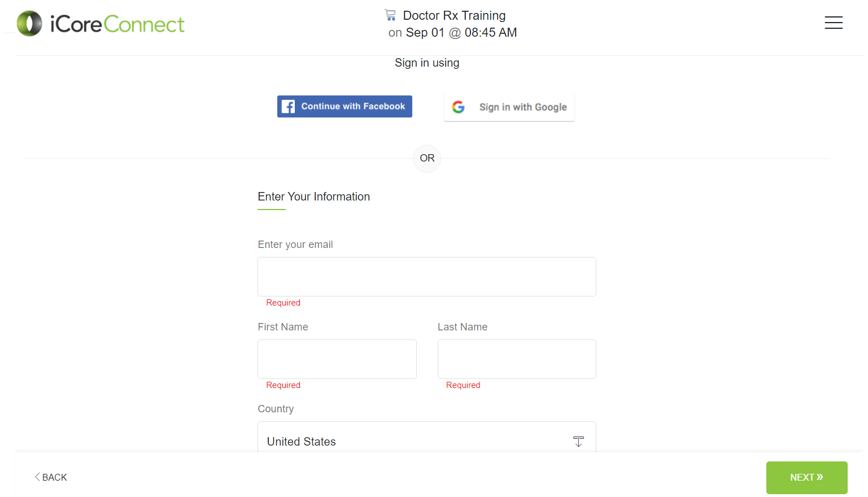Click the 'Last Name' label
Image resolution: width=868 pixels, height=497 pixels.
click(463, 327)
